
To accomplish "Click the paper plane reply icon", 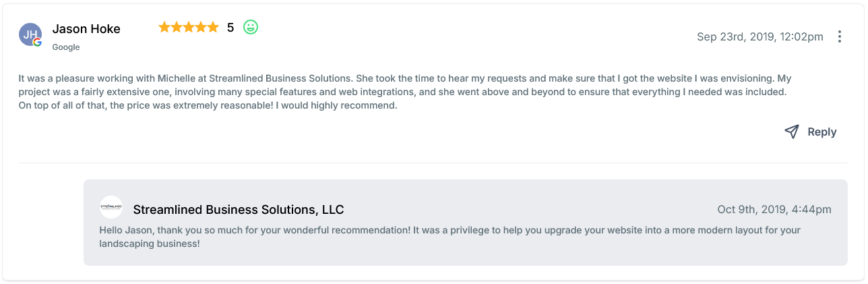I will pyautogui.click(x=792, y=132).
